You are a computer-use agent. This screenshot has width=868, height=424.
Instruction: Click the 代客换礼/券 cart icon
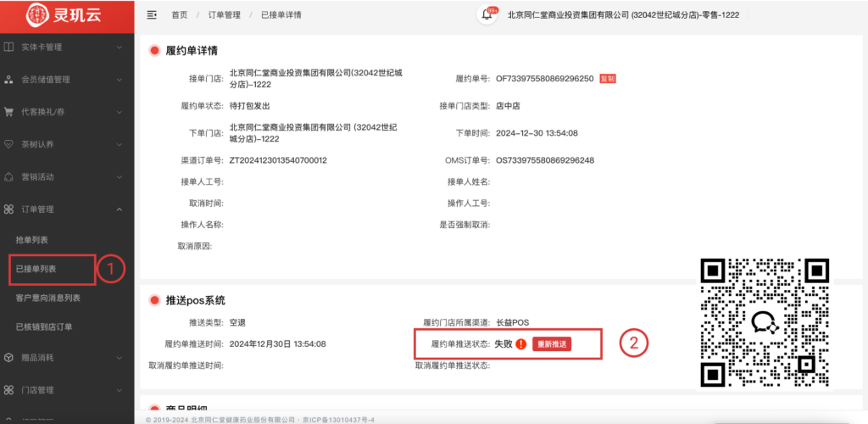tap(8, 112)
